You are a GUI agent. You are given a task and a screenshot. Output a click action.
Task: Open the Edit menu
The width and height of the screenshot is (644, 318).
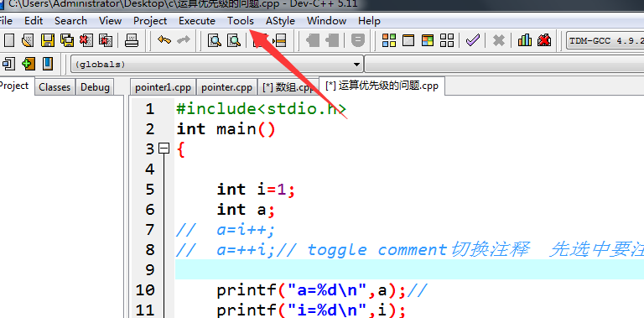click(x=33, y=20)
